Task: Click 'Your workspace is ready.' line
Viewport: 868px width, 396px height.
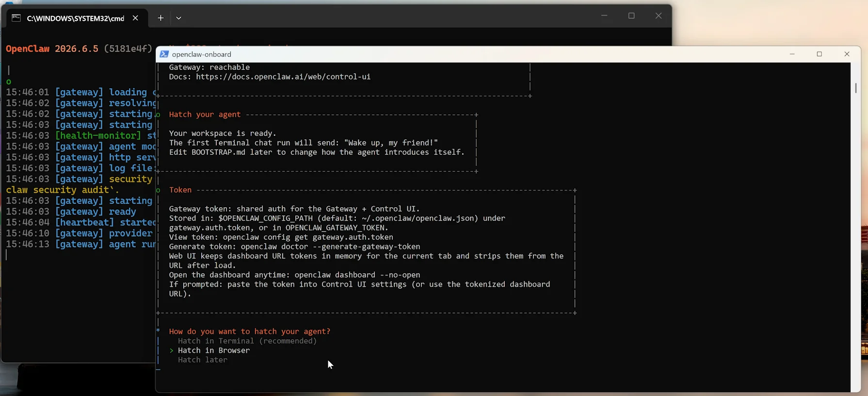Action: (223, 133)
